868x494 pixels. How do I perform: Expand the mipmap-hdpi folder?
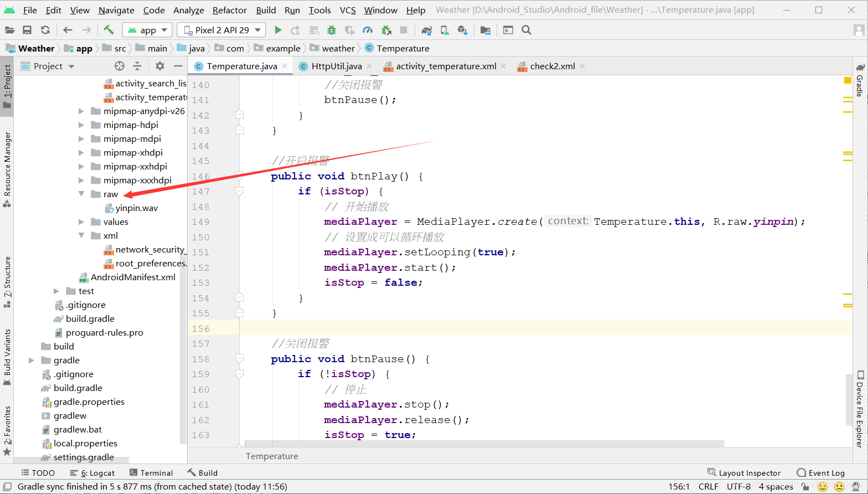pos(81,125)
